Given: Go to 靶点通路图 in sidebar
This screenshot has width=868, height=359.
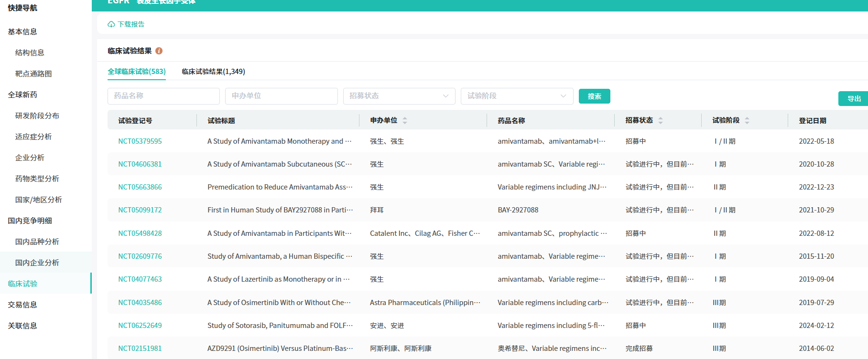Looking at the screenshot, I should click(33, 74).
